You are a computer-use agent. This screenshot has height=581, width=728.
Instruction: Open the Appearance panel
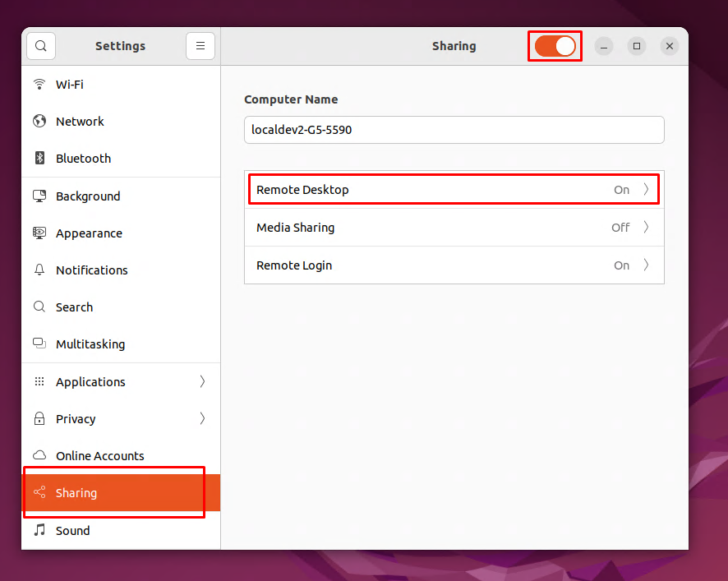pyautogui.click(x=121, y=233)
